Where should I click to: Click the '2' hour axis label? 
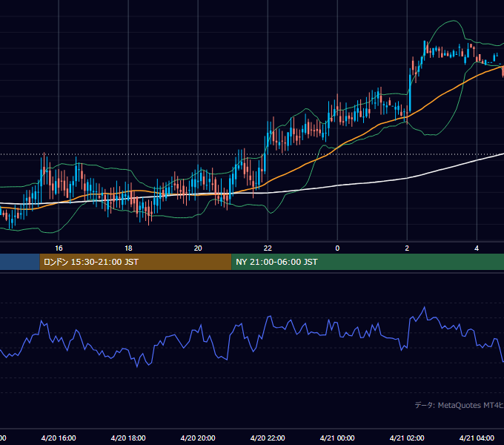click(407, 248)
